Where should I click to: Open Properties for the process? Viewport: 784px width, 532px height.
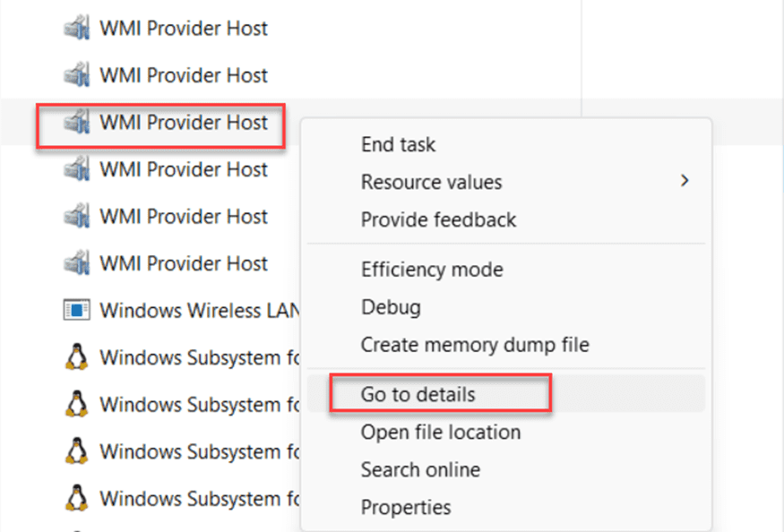coord(406,507)
